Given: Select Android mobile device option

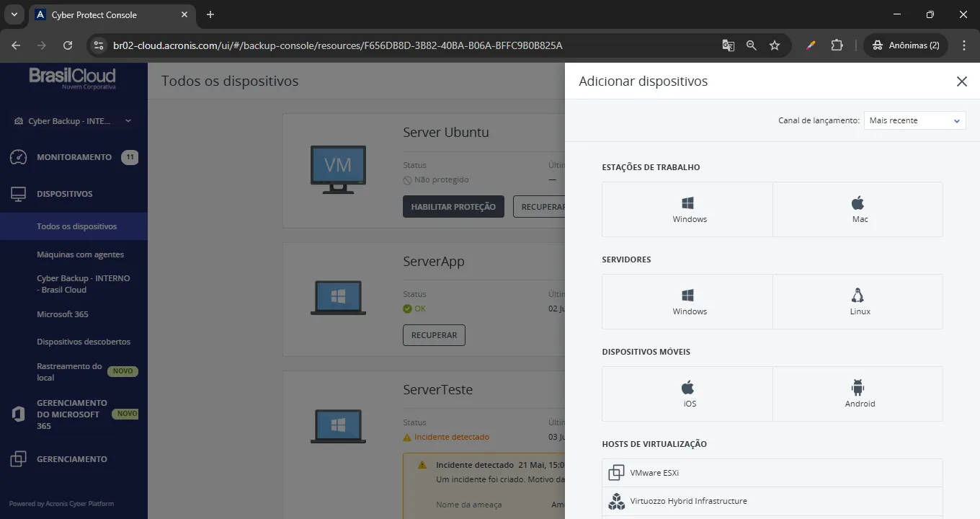Looking at the screenshot, I should [857, 394].
